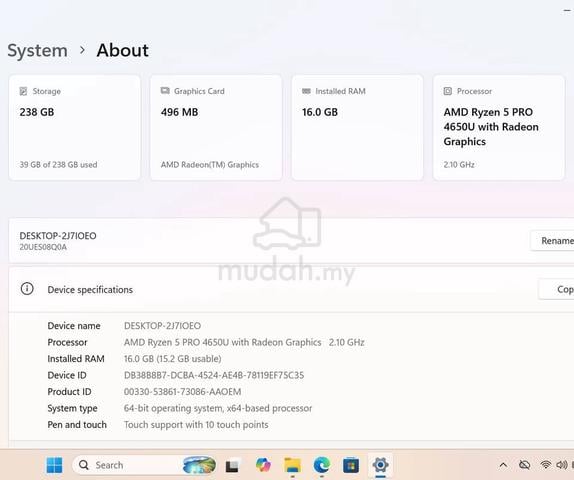Collapse the Device specifications section
574x480 pixels.
click(291, 290)
